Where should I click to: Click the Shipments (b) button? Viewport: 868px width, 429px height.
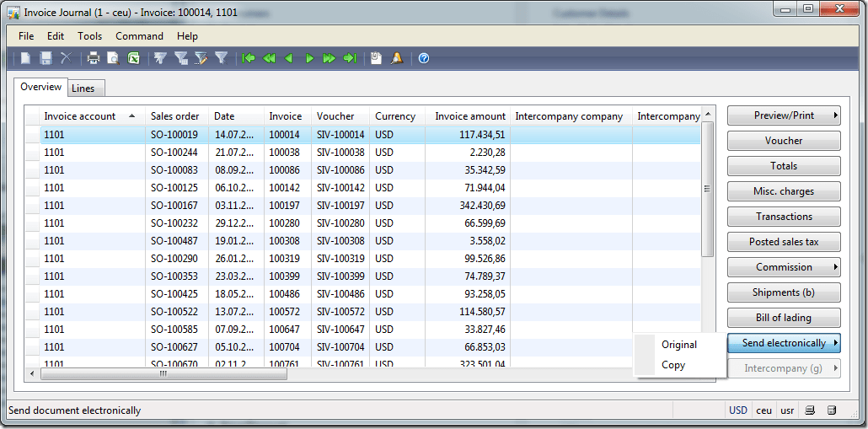[x=784, y=292]
